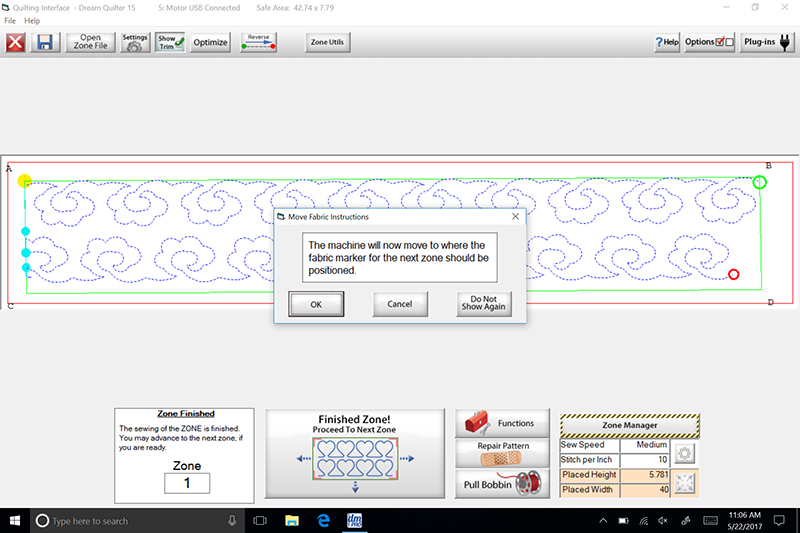
Task: Click the Zone Utils button
Action: tap(327, 42)
